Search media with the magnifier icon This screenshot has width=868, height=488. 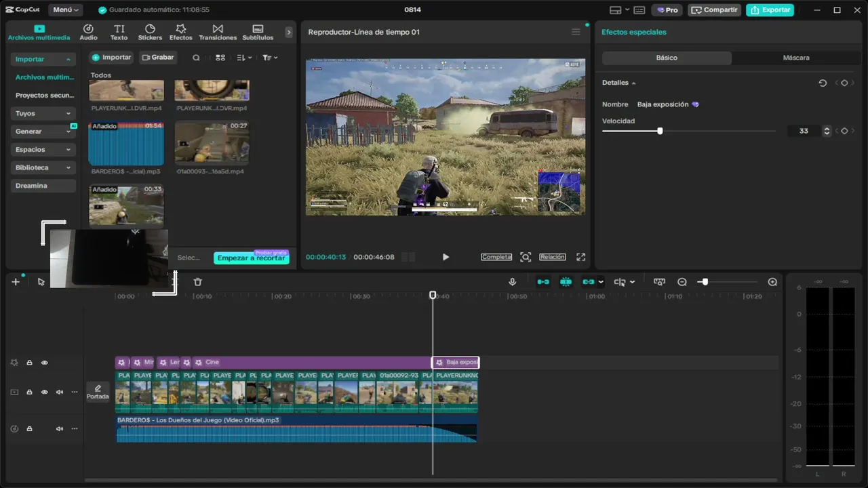tap(196, 58)
